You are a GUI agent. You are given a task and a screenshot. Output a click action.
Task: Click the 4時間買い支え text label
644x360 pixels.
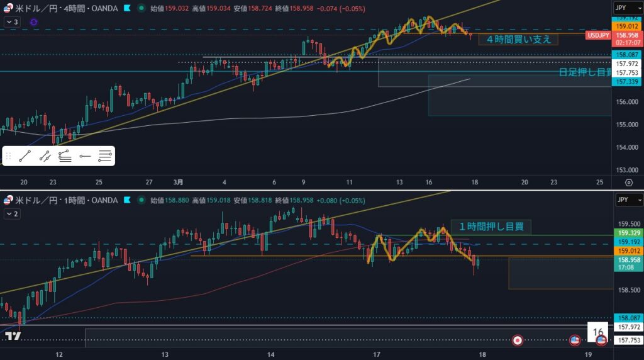(518, 39)
